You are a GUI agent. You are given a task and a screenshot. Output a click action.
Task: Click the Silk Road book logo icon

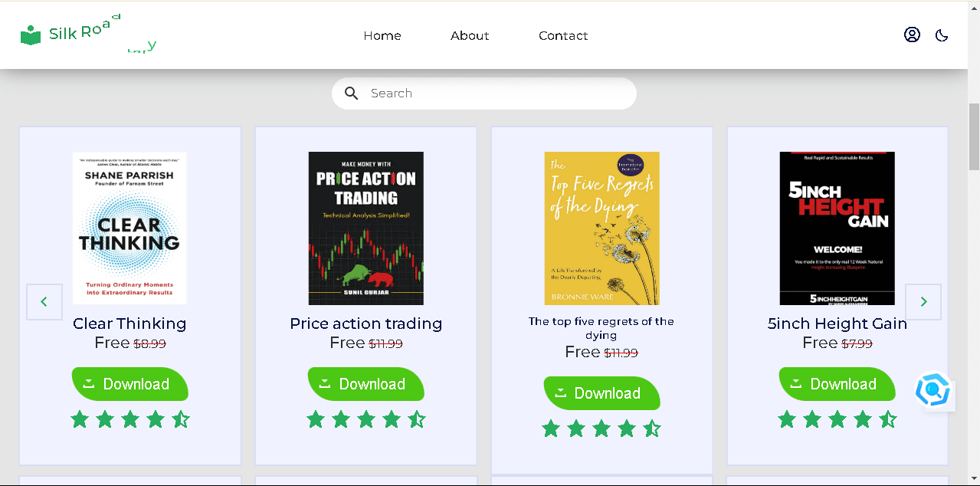click(x=31, y=35)
